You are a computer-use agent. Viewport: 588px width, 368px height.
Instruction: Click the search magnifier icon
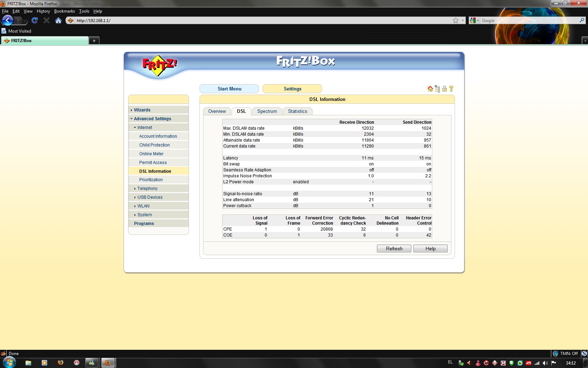tap(582, 20)
